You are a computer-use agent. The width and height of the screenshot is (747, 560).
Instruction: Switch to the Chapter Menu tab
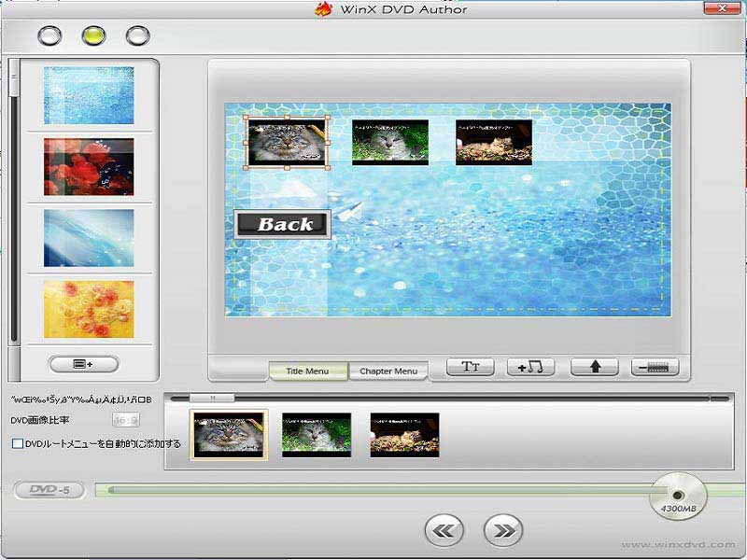pyautogui.click(x=390, y=371)
